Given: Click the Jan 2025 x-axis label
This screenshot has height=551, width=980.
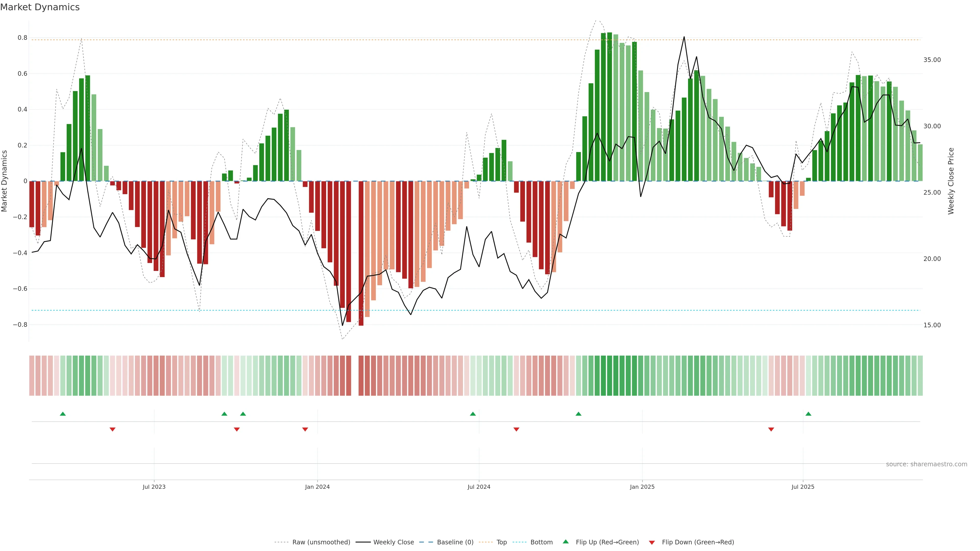Looking at the screenshot, I should click(x=642, y=487).
